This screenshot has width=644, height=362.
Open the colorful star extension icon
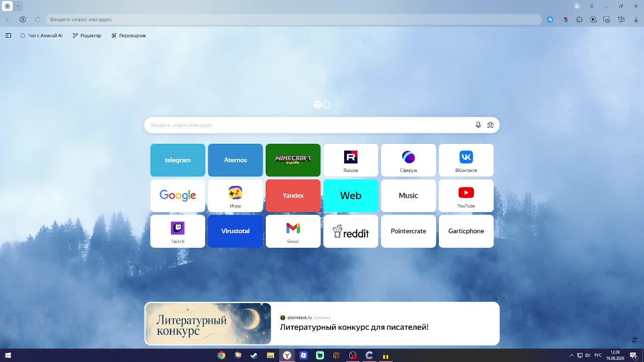coord(566,20)
